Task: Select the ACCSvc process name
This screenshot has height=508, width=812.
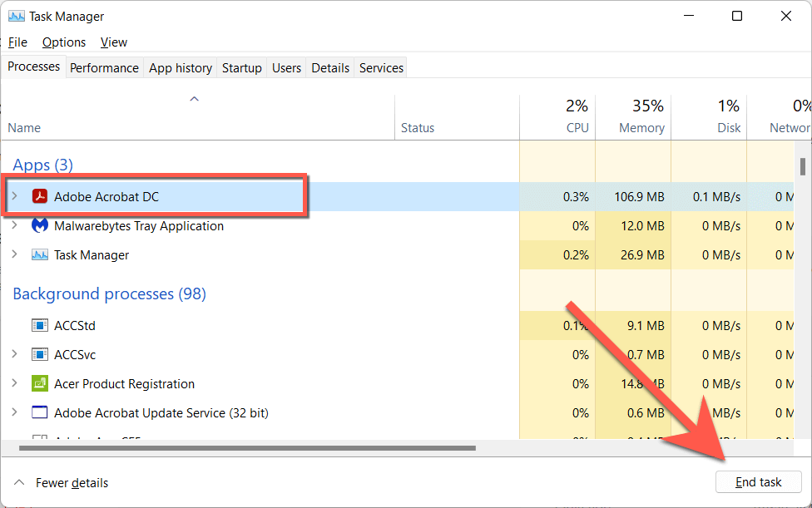Action: coord(75,354)
